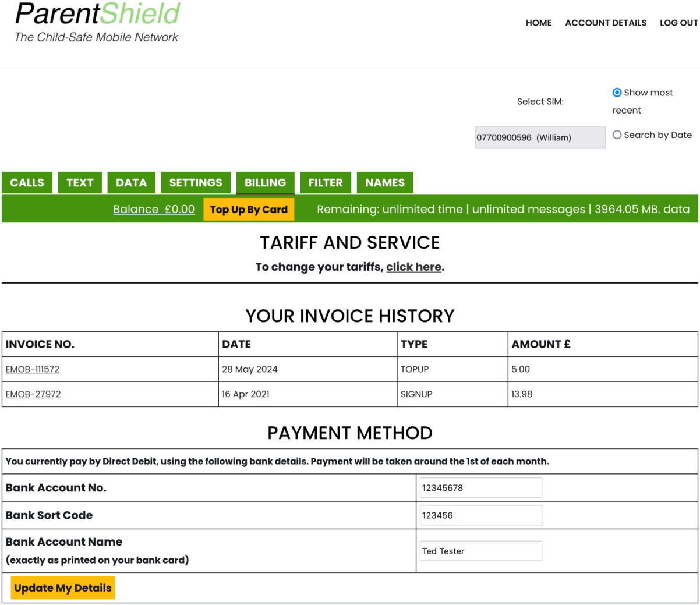This screenshot has height=605, width=700.
Task: Switch to the NAMES tab
Action: click(384, 182)
